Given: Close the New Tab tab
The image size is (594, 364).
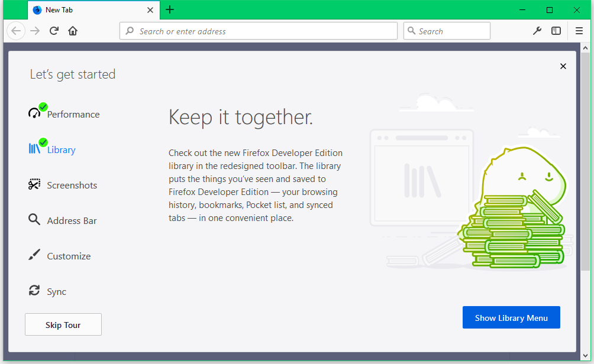Looking at the screenshot, I should (x=150, y=10).
